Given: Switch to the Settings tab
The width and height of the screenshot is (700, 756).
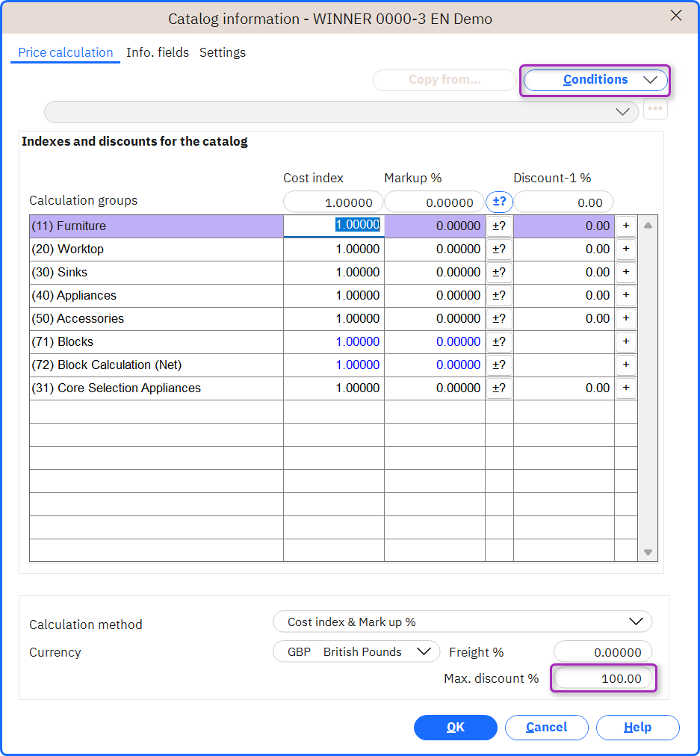Looking at the screenshot, I should point(223,52).
